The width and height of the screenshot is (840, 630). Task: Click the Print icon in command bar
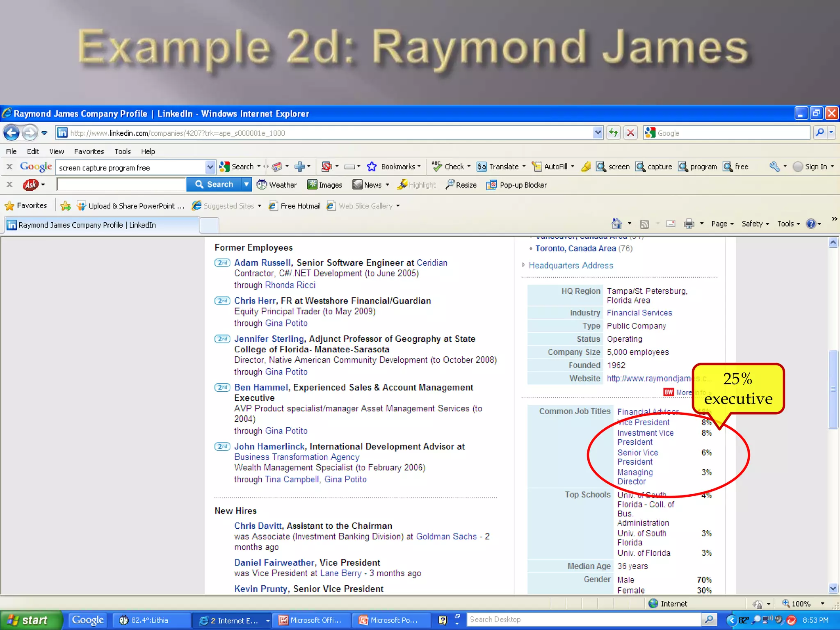tap(689, 224)
